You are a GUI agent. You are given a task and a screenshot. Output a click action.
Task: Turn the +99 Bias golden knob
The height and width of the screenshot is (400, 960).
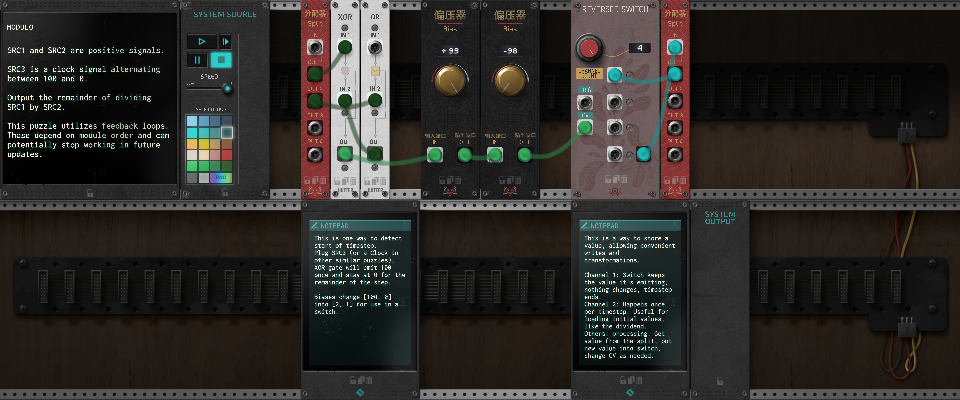pos(451,81)
